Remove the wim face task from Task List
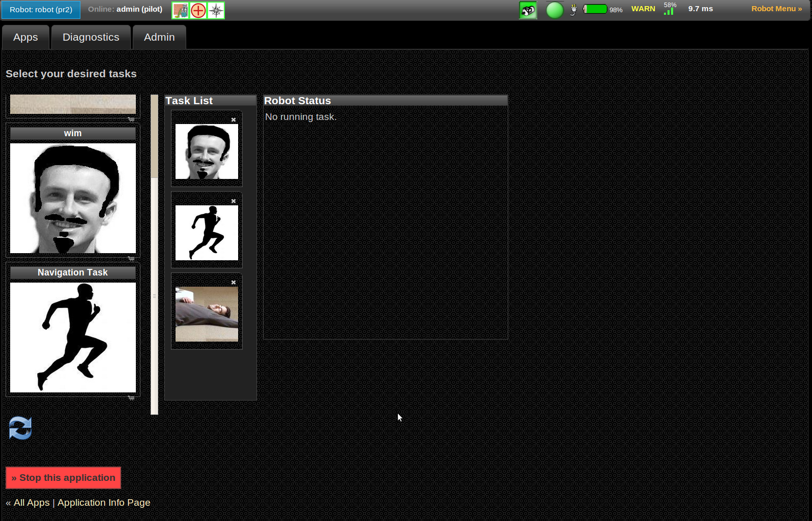The height and width of the screenshot is (521, 812). pos(234,120)
